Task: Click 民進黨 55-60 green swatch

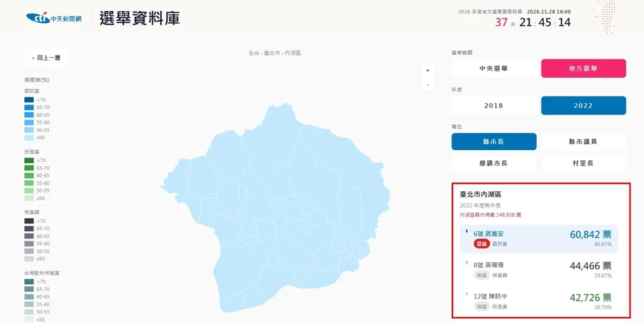Action: (x=29, y=183)
